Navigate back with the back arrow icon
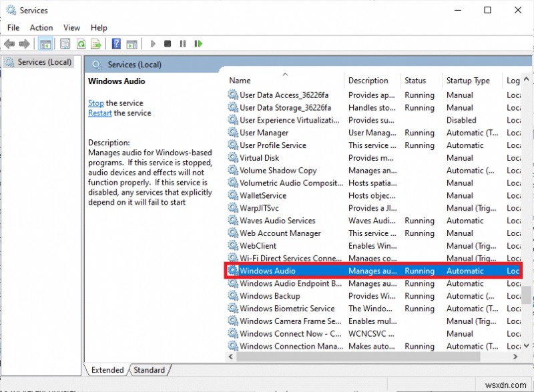The image size is (534, 392). (9, 44)
